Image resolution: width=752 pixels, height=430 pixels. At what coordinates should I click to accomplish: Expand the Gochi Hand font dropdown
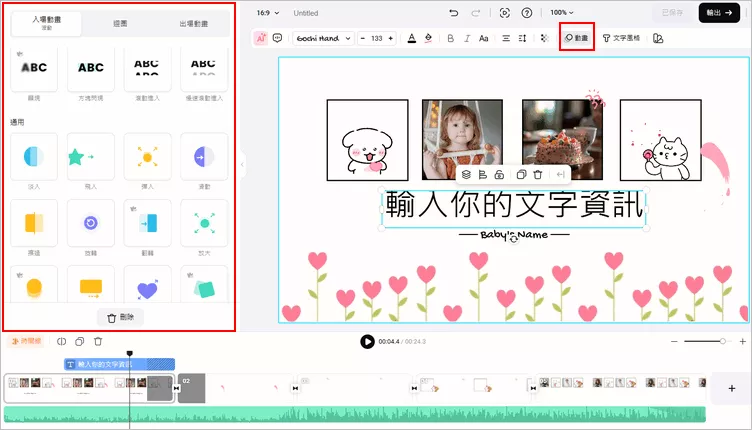coord(324,38)
